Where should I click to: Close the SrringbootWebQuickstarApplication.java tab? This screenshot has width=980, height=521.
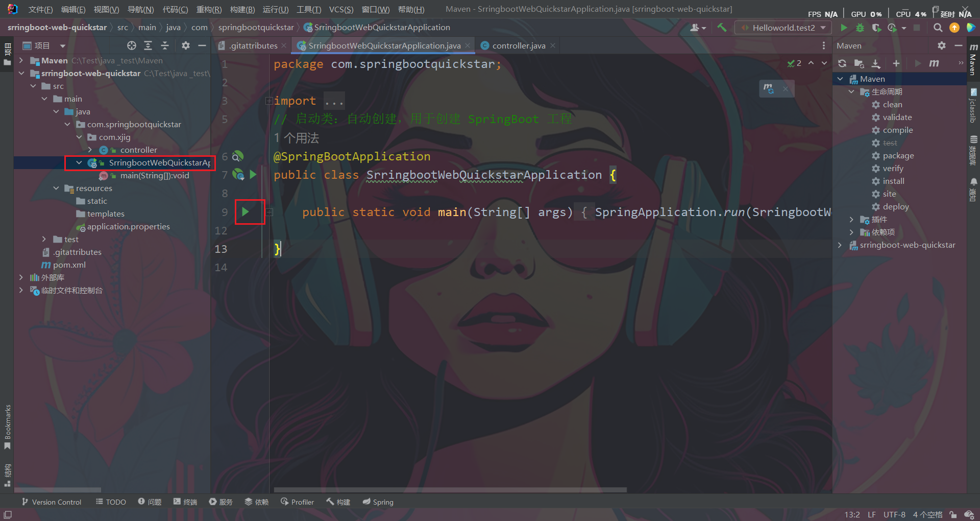[x=468, y=45]
